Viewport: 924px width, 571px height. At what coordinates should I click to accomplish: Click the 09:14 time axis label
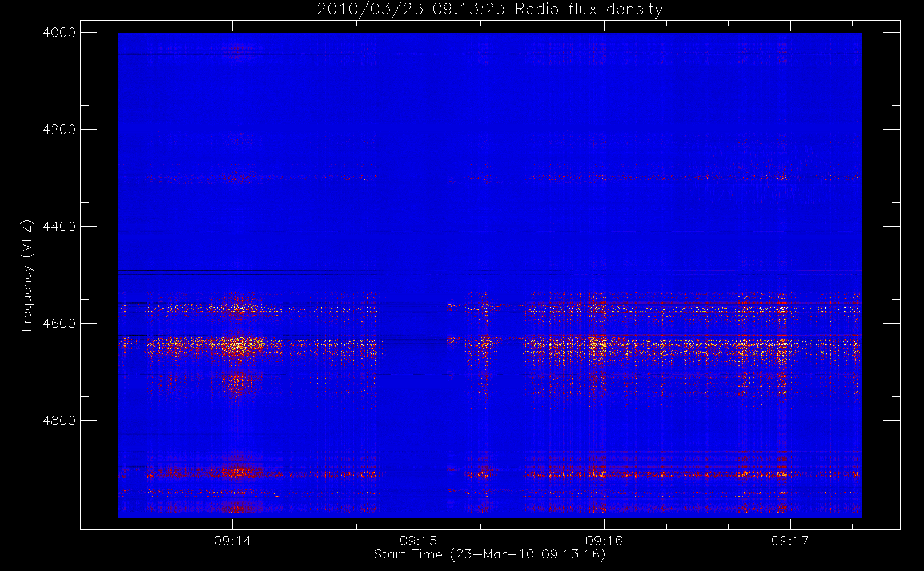point(232,540)
